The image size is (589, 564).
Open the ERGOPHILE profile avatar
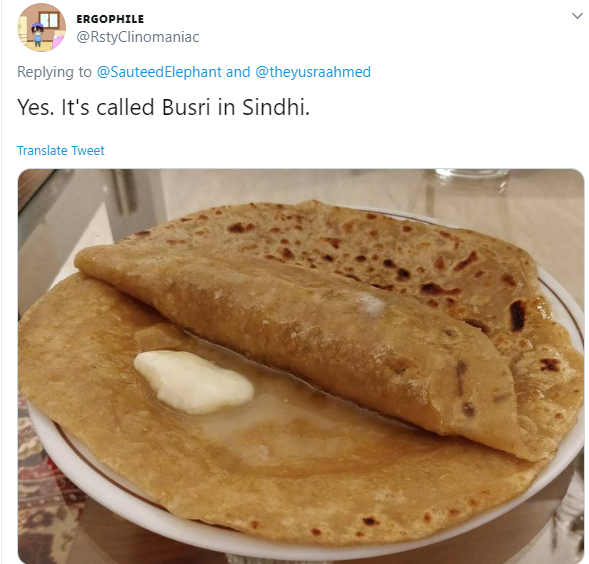click(x=41, y=27)
